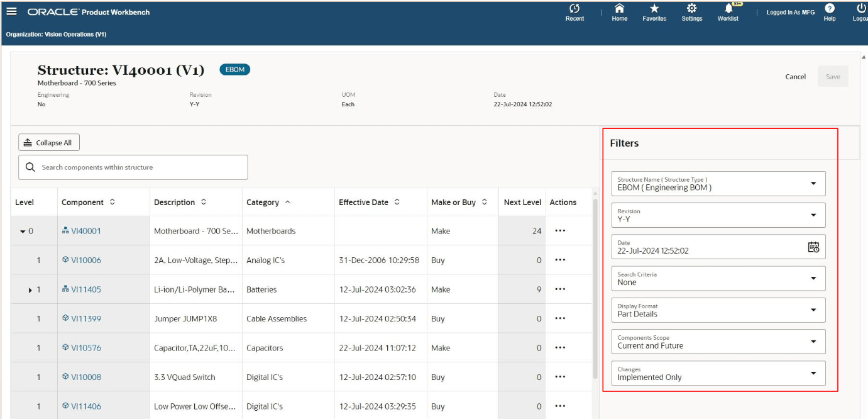Open the Search Criteria dropdown
This screenshot has width=868, height=419.
coord(718,278)
